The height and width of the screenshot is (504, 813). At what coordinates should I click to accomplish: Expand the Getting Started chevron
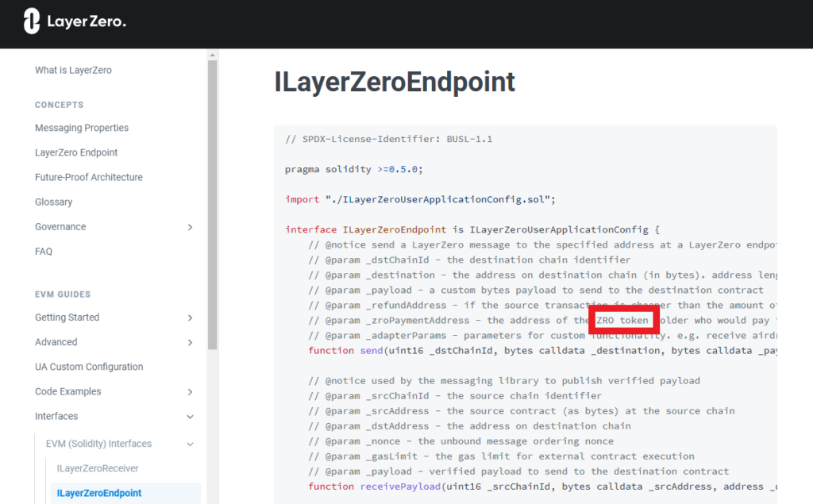[x=191, y=317]
